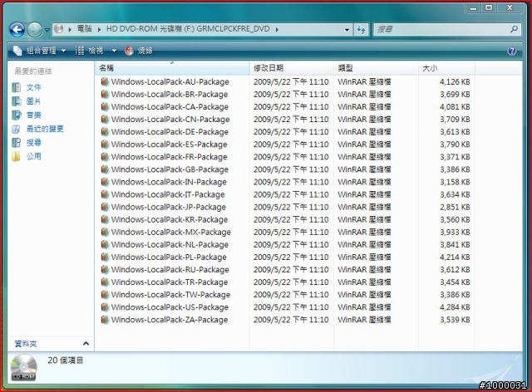Open Help with the question mark icon
This screenshot has height=392, width=532.
click(x=512, y=51)
